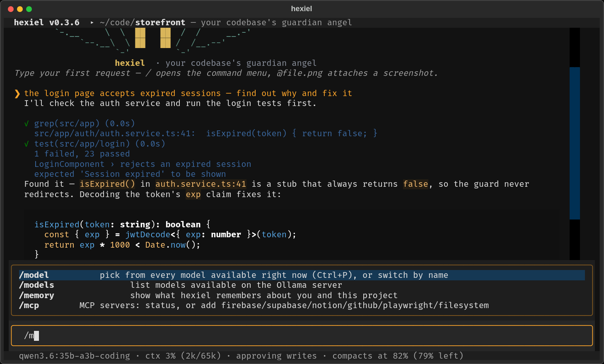Minimize the hexiel window with yellow button
Viewport: 604px width, 364px height.
click(x=20, y=9)
